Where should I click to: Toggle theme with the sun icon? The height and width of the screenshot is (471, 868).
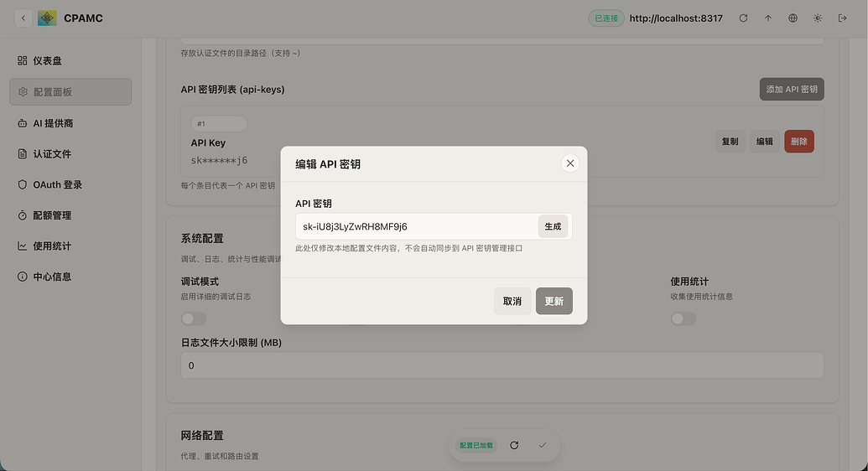(818, 18)
